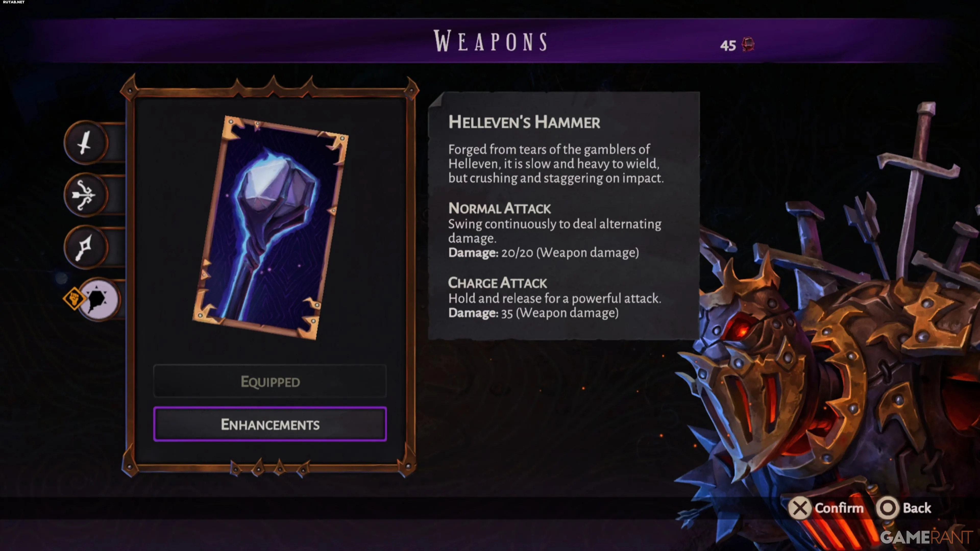Click the orange fist equipped badge
Image resolution: width=980 pixels, height=551 pixels.
[74, 298]
